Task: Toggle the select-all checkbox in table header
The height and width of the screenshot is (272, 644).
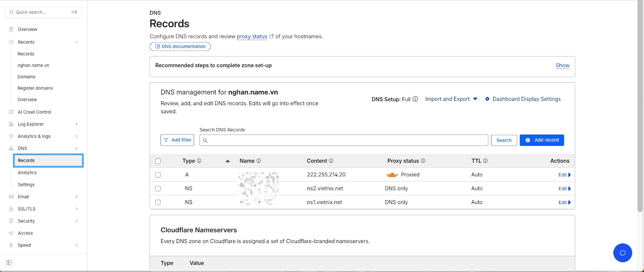Action: click(x=158, y=161)
